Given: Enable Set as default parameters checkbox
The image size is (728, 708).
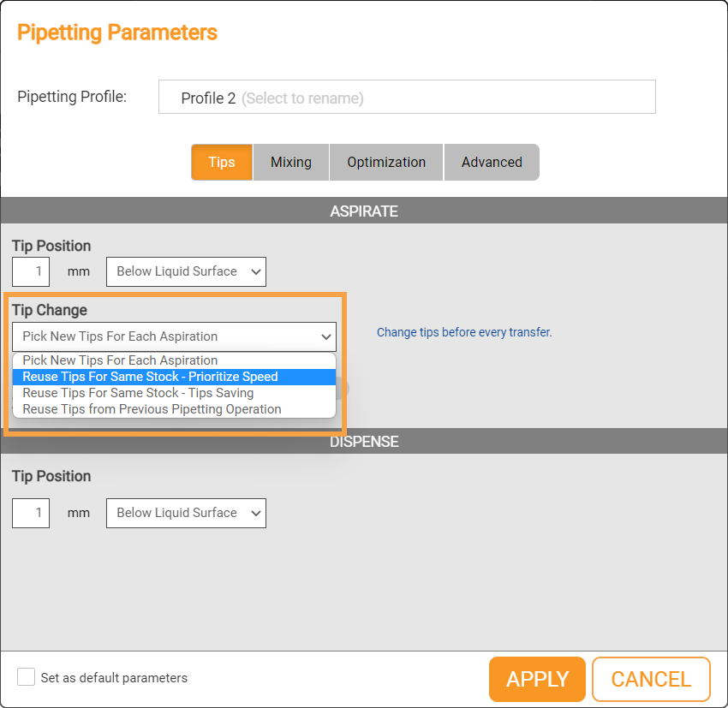Looking at the screenshot, I should (27, 677).
